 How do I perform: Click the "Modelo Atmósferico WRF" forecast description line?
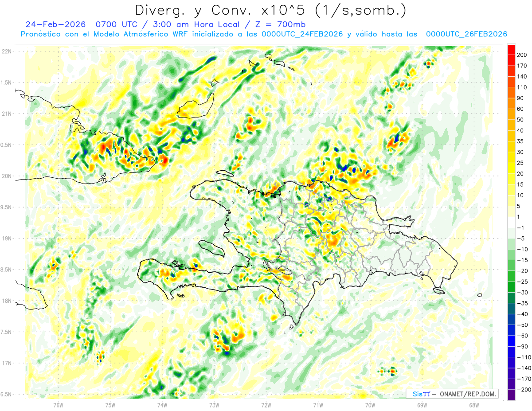pos(264,34)
